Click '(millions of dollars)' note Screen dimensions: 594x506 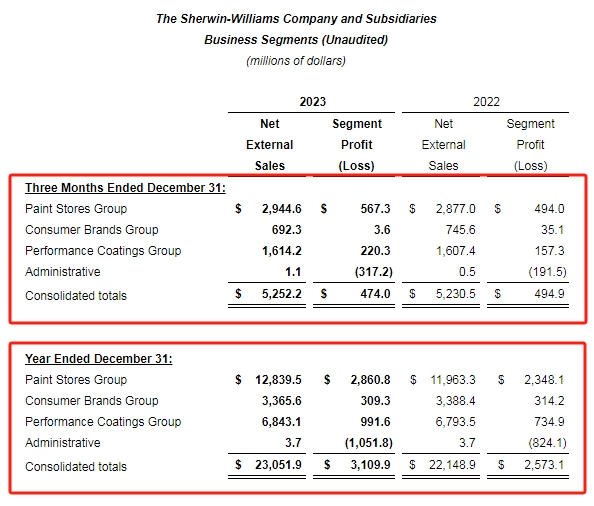click(x=296, y=61)
